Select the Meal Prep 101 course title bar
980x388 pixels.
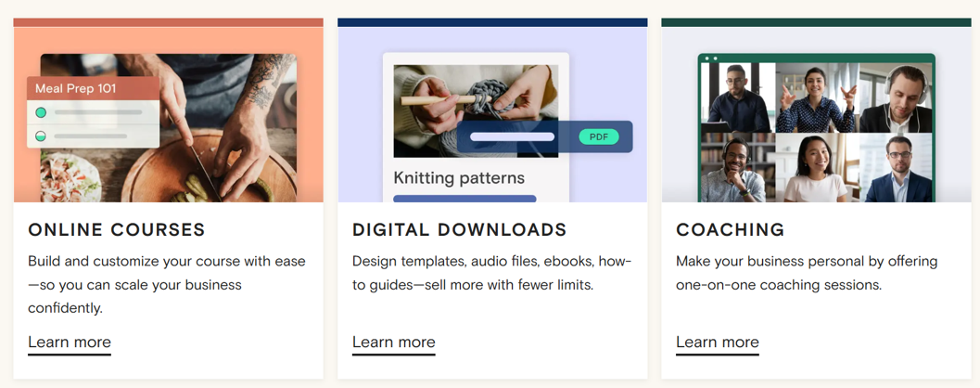click(93, 89)
